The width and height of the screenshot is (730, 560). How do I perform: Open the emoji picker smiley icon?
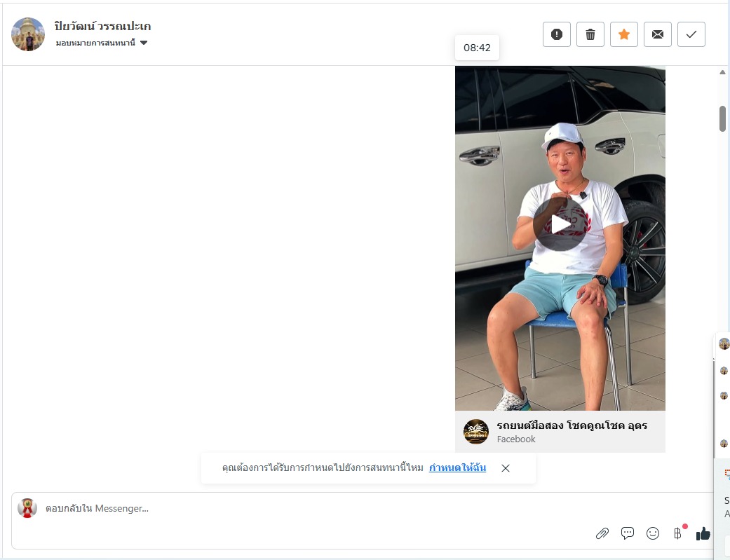(x=653, y=533)
